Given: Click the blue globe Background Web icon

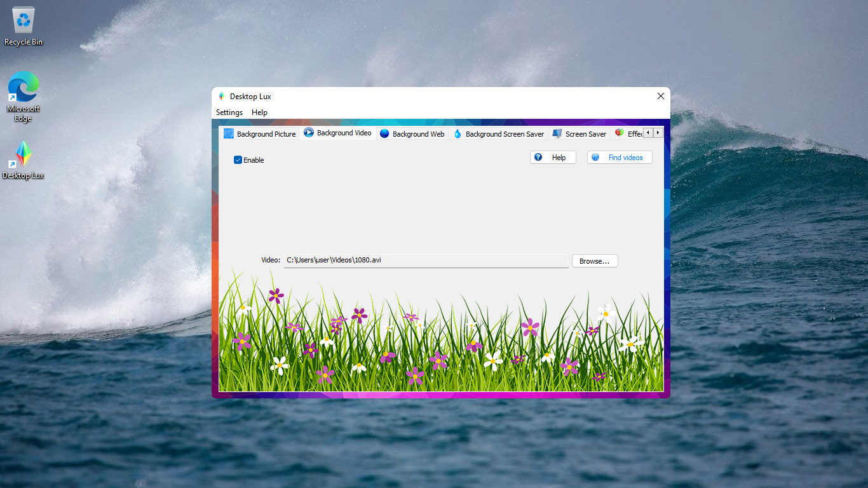Looking at the screenshot, I should tap(384, 133).
